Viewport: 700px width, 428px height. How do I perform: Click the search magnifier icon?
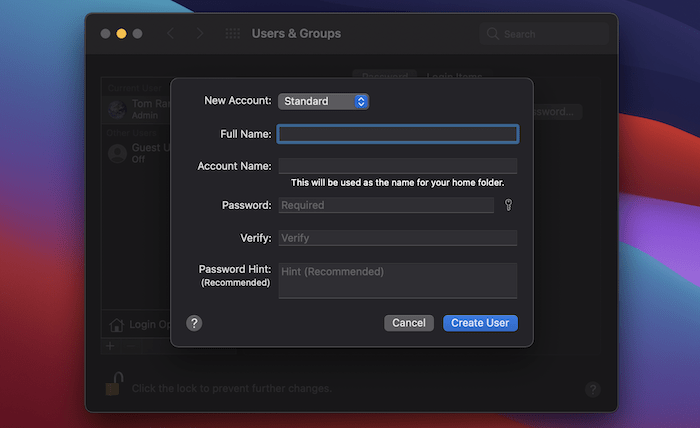click(492, 34)
